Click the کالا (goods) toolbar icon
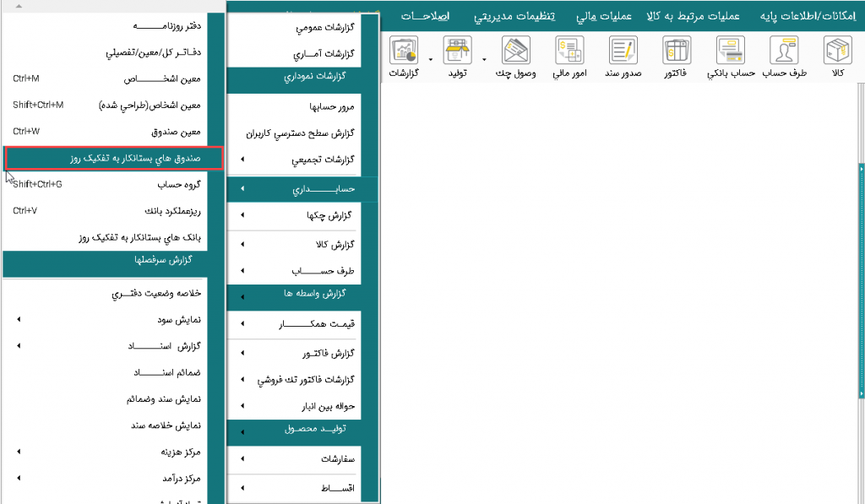Viewport: 865px width, 504px height. click(838, 57)
